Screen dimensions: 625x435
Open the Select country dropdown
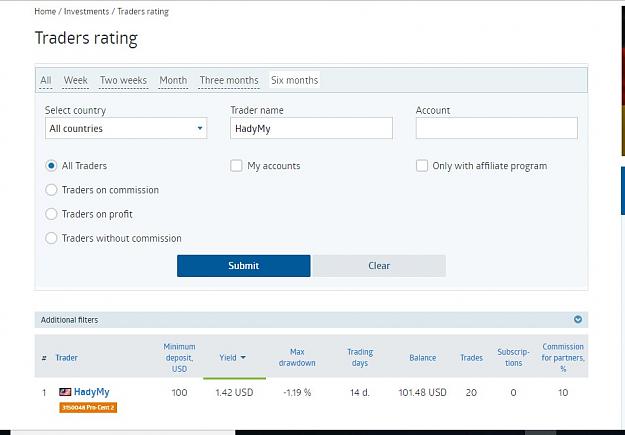(126, 128)
